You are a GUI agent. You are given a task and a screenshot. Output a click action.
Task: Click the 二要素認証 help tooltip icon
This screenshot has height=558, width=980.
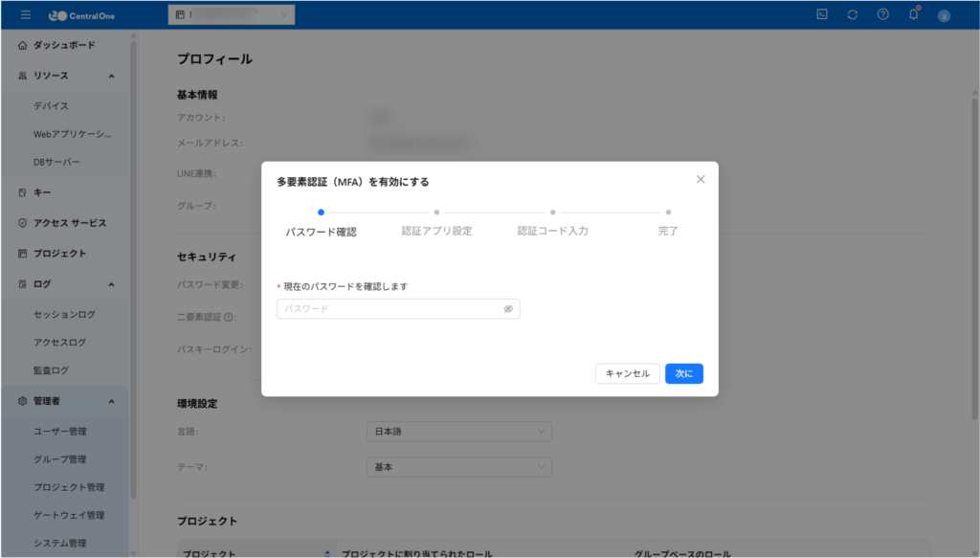[229, 317]
